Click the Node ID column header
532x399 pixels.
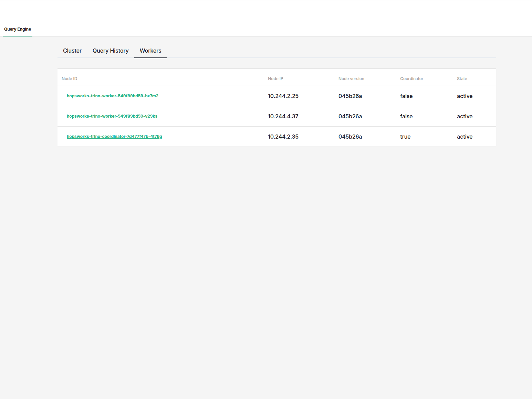pyautogui.click(x=69, y=79)
